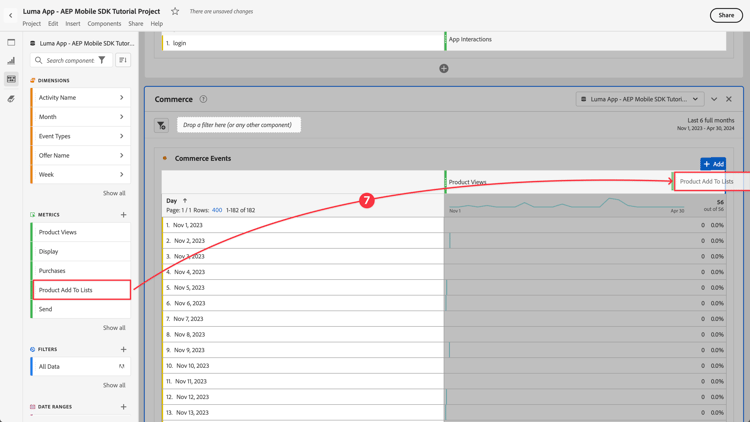
Task: Select the Components icon in left rail
Action: [x=11, y=79]
